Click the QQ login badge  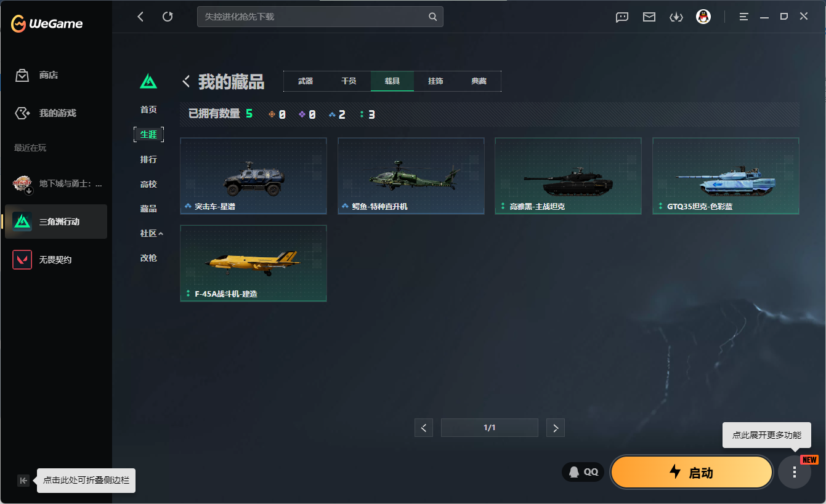point(583,472)
